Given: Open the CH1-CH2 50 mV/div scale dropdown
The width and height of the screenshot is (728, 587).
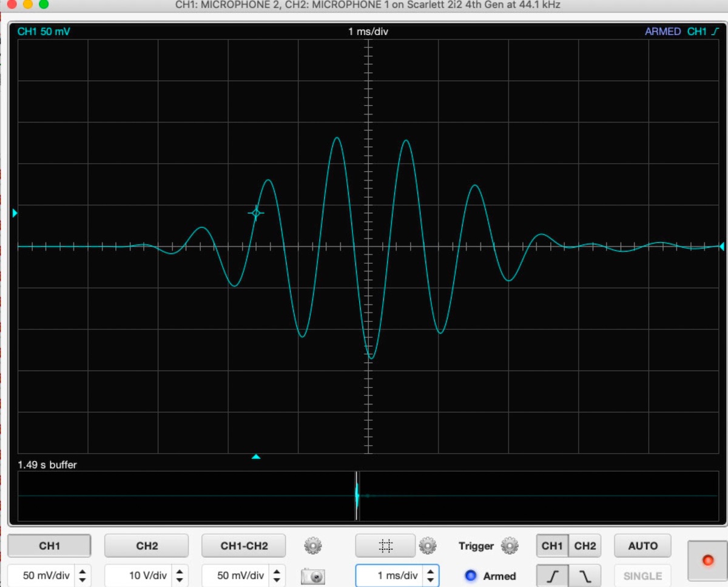Looking at the screenshot, I should 237,575.
